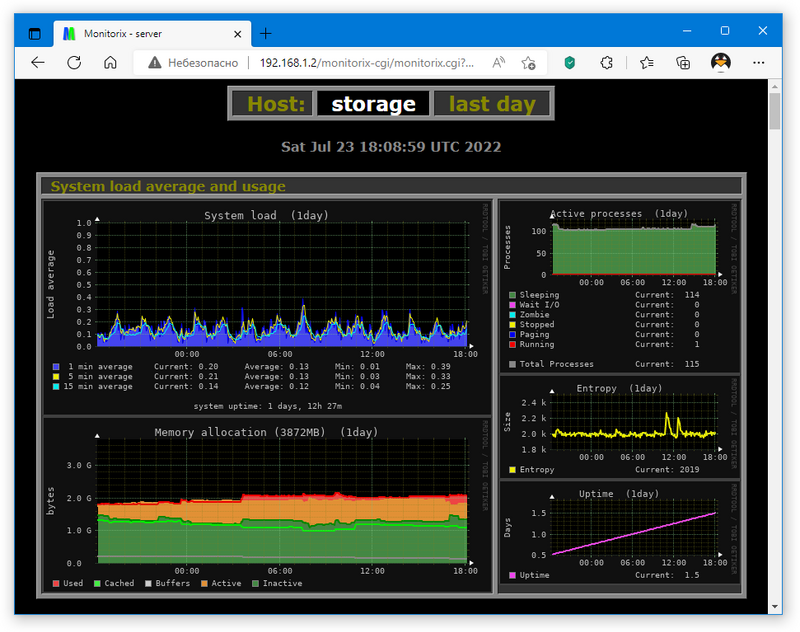Open the Entropy graph
This screenshot has height=632, width=800.
click(619, 427)
